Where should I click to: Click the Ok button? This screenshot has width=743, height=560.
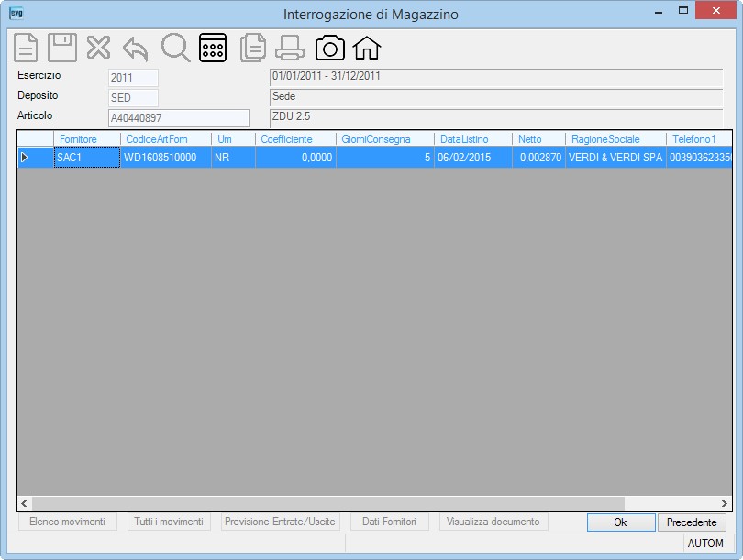[x=621, y=522]
